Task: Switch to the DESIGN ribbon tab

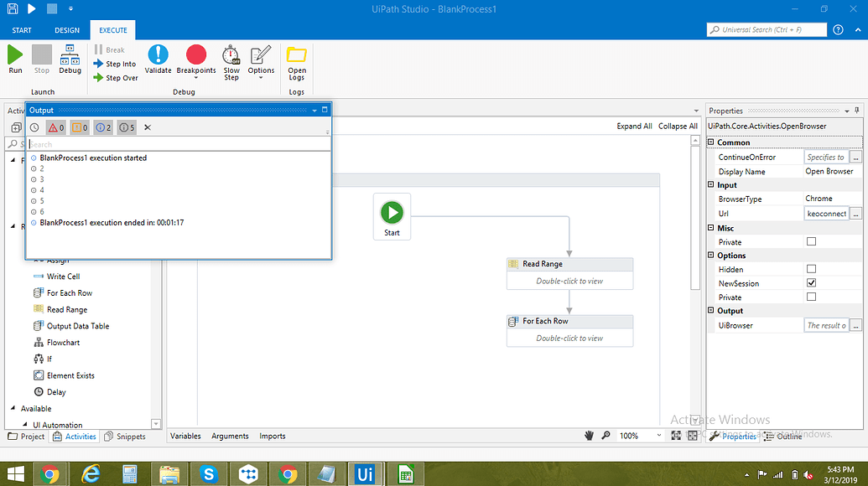Action: (x=66, y=28)
